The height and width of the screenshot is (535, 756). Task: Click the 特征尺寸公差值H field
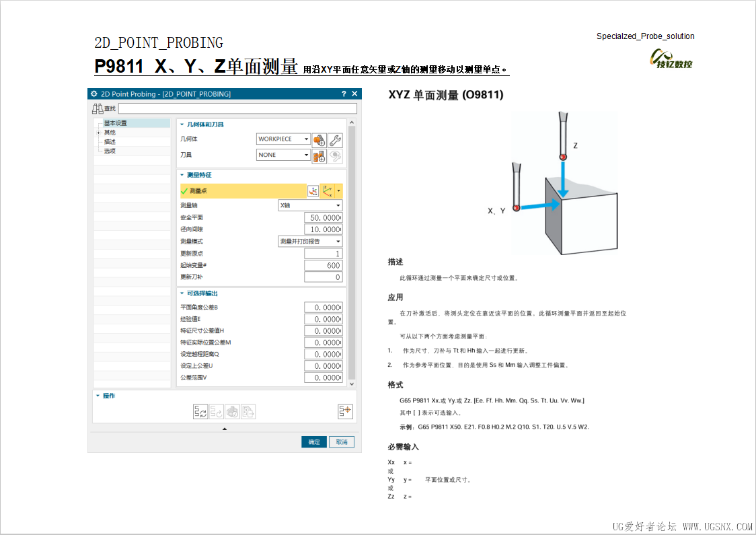(324, 330)
